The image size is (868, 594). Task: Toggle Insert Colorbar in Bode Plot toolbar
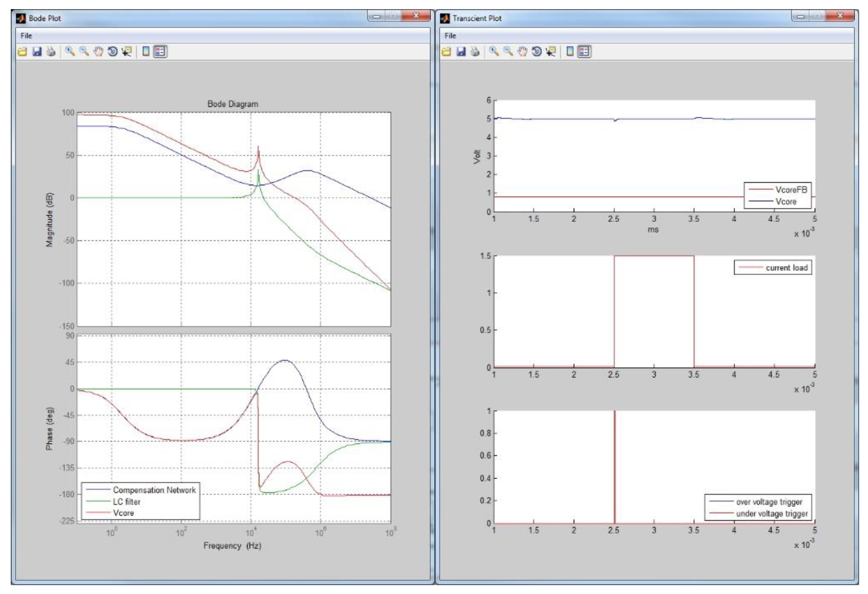point(146,51)
